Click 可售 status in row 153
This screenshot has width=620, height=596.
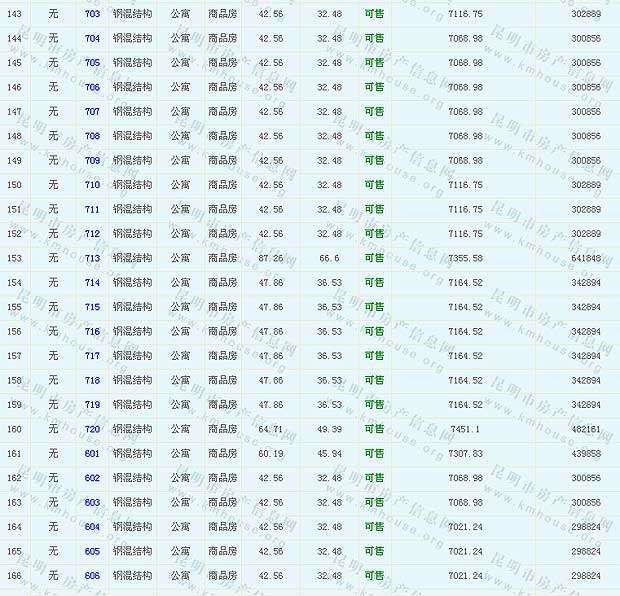(x=374, y=258)
